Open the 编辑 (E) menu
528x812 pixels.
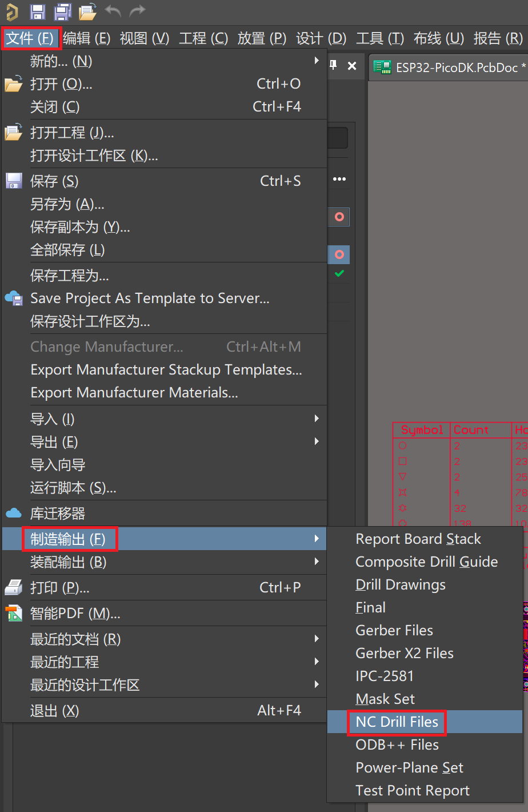(87, 38)
